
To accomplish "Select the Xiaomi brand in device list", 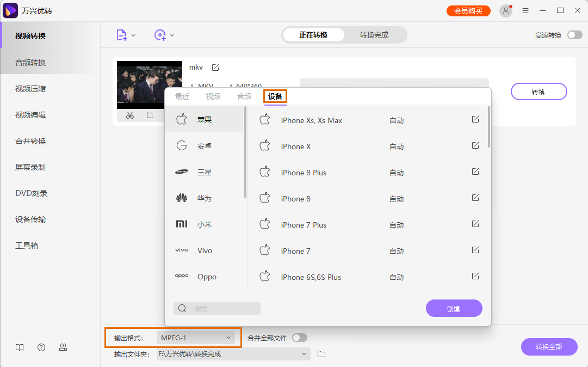I will [205, 224].
